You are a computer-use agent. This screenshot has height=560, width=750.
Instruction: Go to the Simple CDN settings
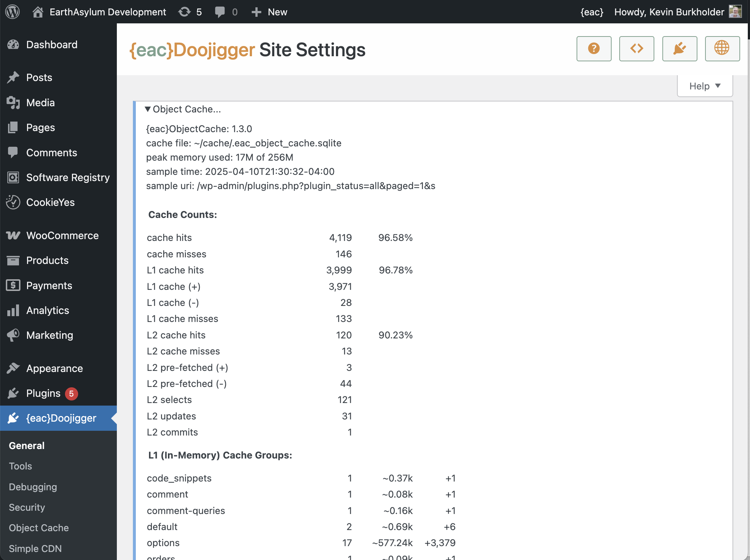click(x=35, y=548)
